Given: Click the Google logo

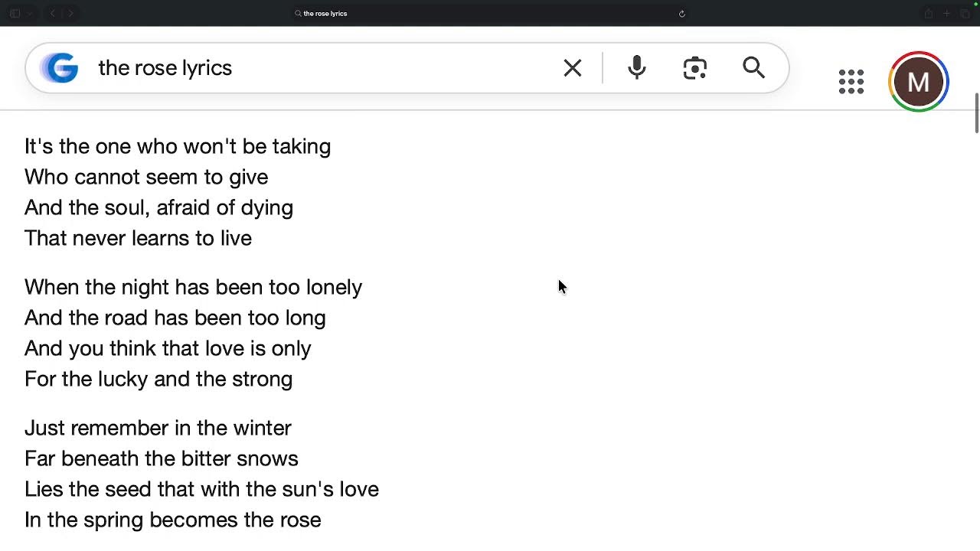Looking at the screenshot, I should point(60,68).
